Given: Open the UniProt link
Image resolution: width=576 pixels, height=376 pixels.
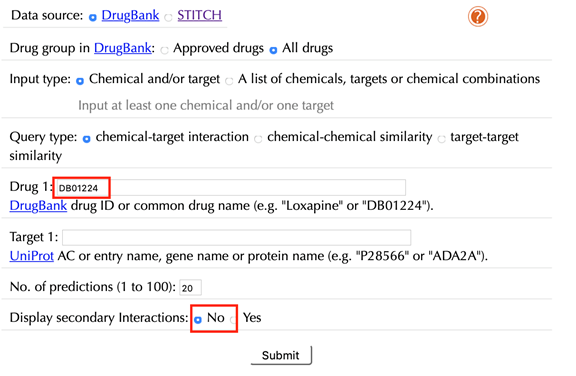Looking at the screenshot, I should [x=32, y=256].
